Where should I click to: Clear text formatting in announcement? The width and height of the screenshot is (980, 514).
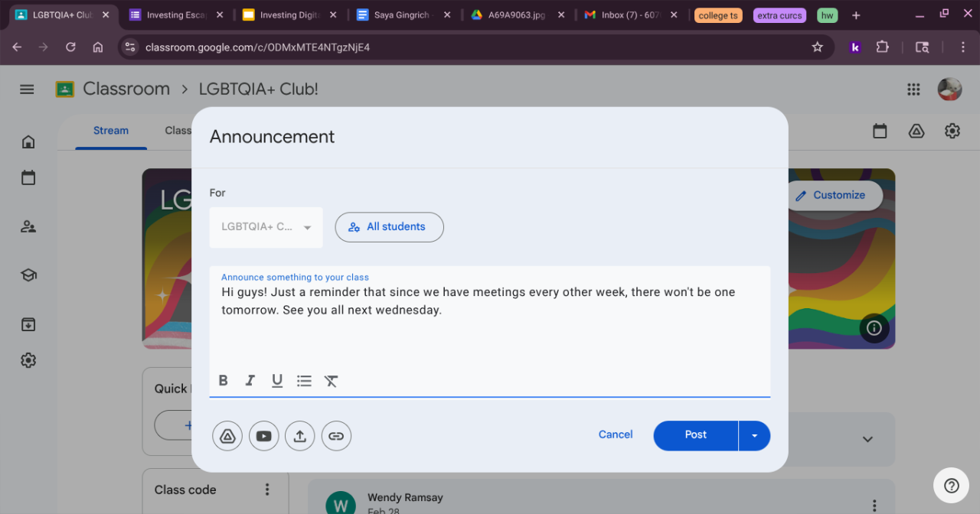(331, 381)
